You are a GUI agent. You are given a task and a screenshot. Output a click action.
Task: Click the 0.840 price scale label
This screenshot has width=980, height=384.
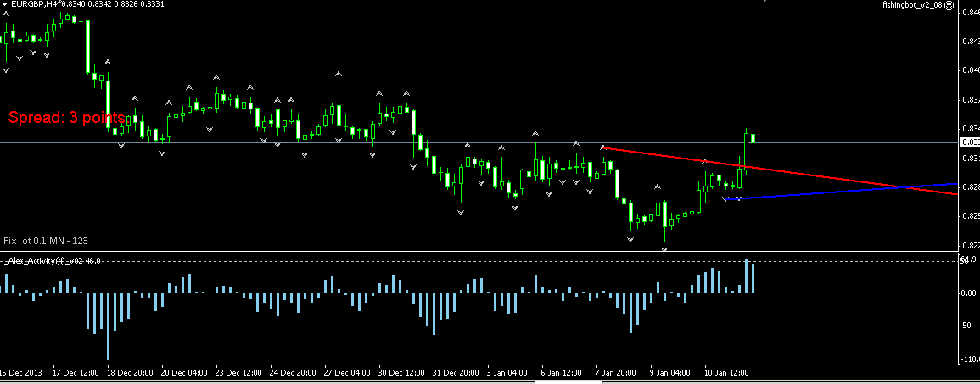971,70
